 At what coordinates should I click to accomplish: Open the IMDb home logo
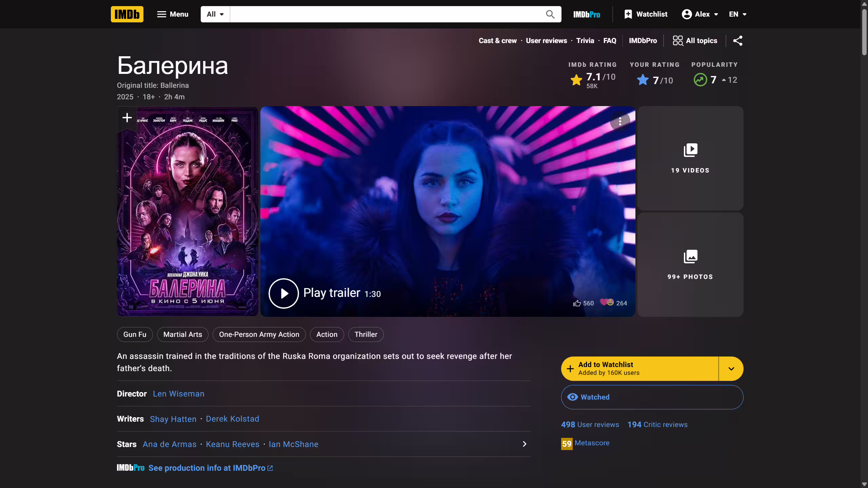point(127,14)
